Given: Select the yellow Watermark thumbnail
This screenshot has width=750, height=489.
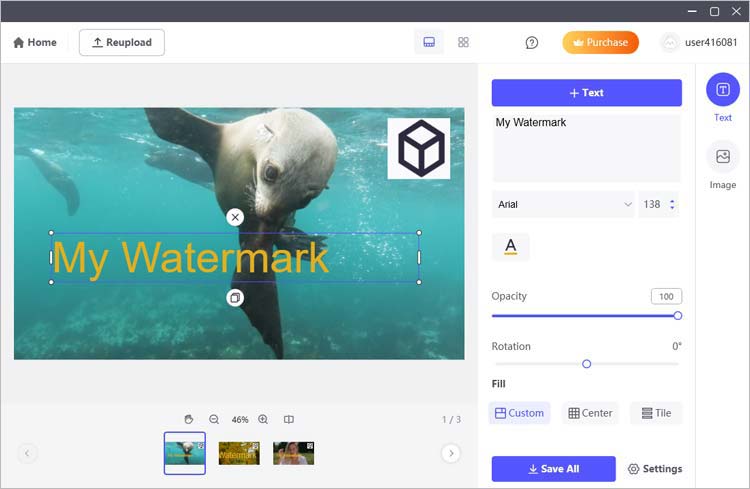Looking at the screenshot, I should (239, 453).
